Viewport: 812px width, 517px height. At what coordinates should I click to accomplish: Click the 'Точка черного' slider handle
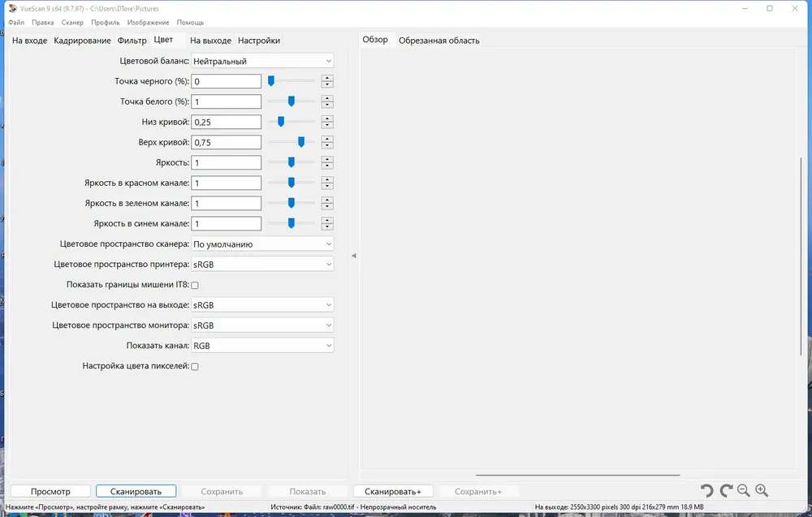pyautogui.click(x=271, y=80)
